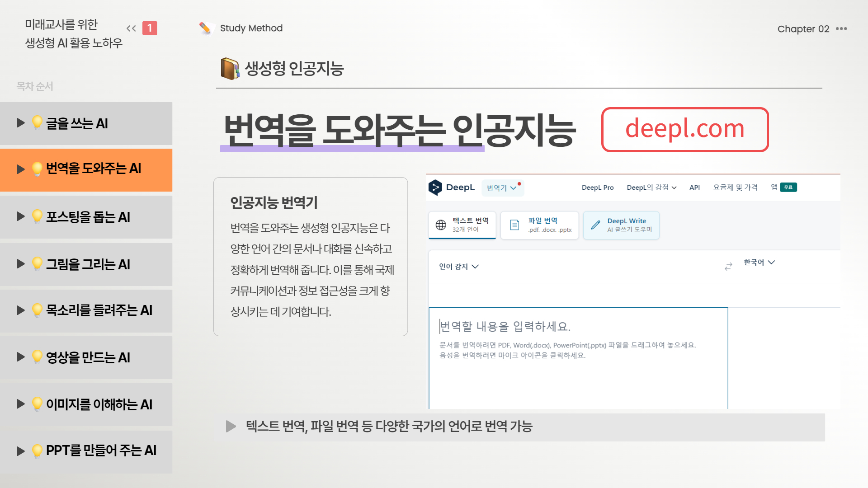Open the 번역기 dropdown in DeepL header
Image resolution: width=868 pixels, height=488 pixels.
(x=503, y=188)
